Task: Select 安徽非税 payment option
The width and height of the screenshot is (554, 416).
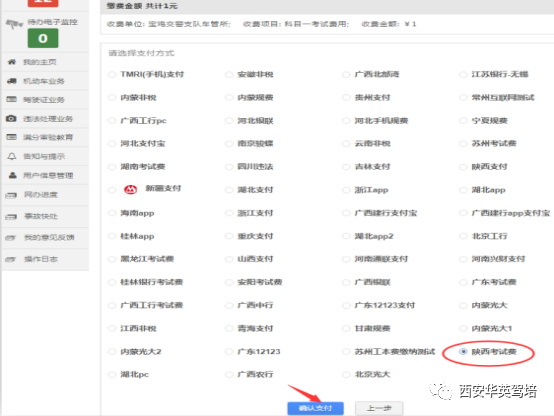Action: 229,75
